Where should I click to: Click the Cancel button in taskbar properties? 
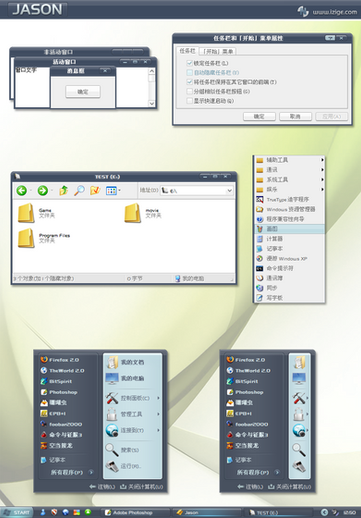tap(295, 116)
